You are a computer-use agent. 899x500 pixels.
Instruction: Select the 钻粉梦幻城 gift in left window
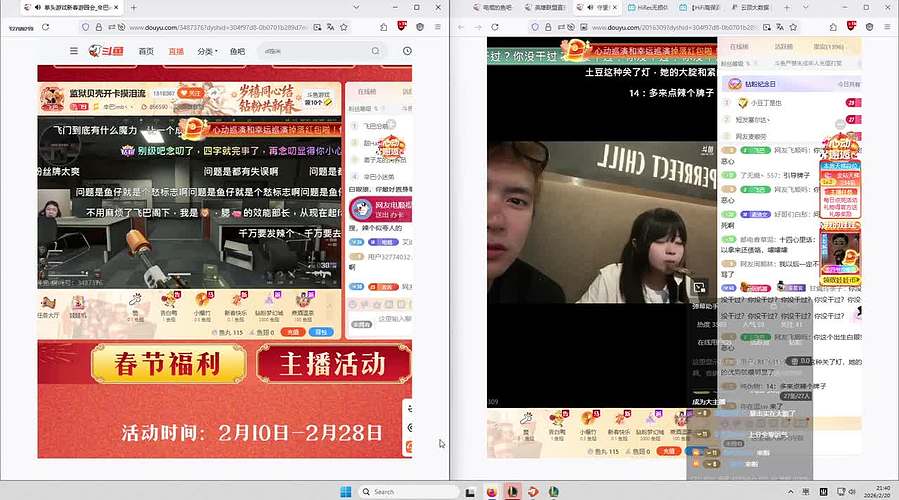point(269,307)
